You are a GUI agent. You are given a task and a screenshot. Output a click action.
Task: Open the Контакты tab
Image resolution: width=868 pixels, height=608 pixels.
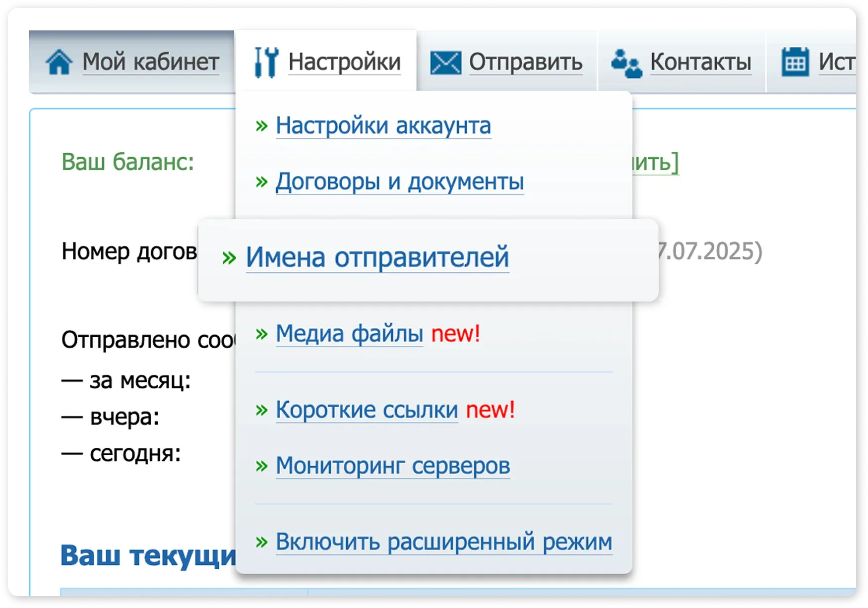(x=701, y=62)
